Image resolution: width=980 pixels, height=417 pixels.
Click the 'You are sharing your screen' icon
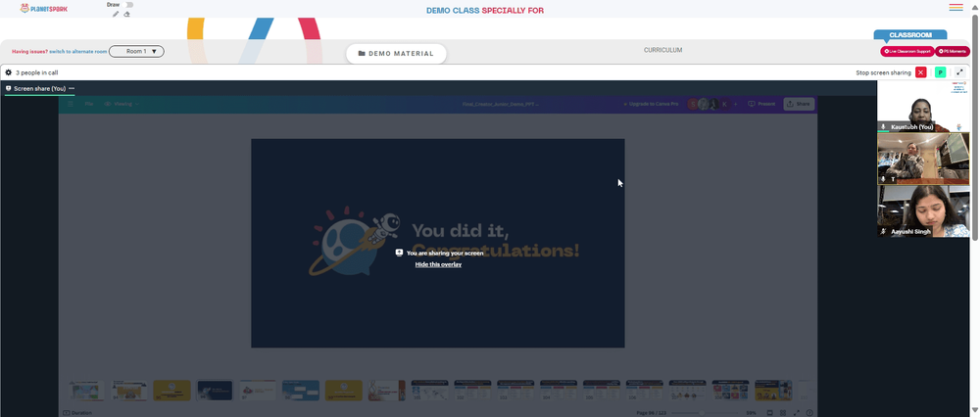pos(400,253)
